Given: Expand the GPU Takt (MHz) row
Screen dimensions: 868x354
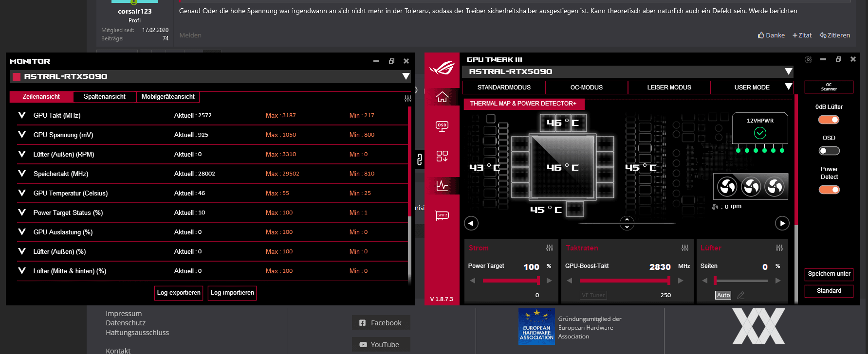Looking at the screenshot, I should (x=22, y=115).
